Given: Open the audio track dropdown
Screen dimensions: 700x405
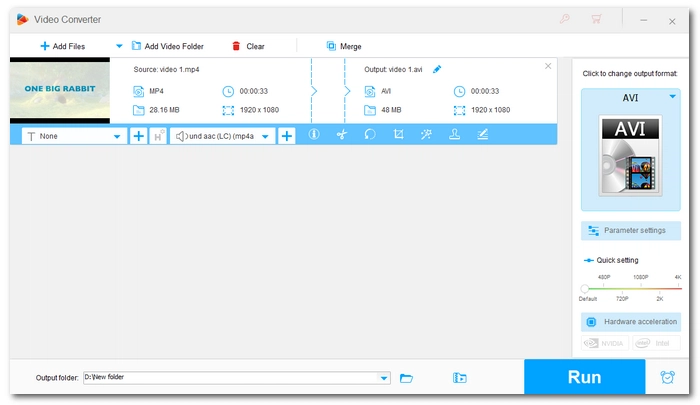Looking at the screenshot, I should (266, 136).
